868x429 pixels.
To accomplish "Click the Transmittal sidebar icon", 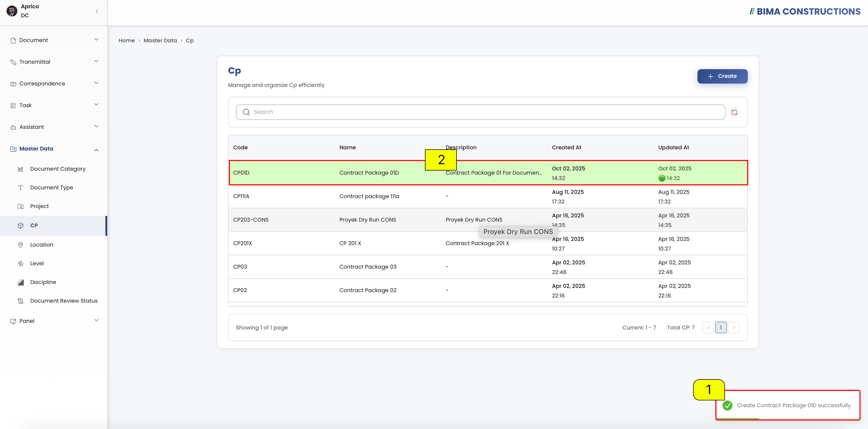I will coord(13,62).
